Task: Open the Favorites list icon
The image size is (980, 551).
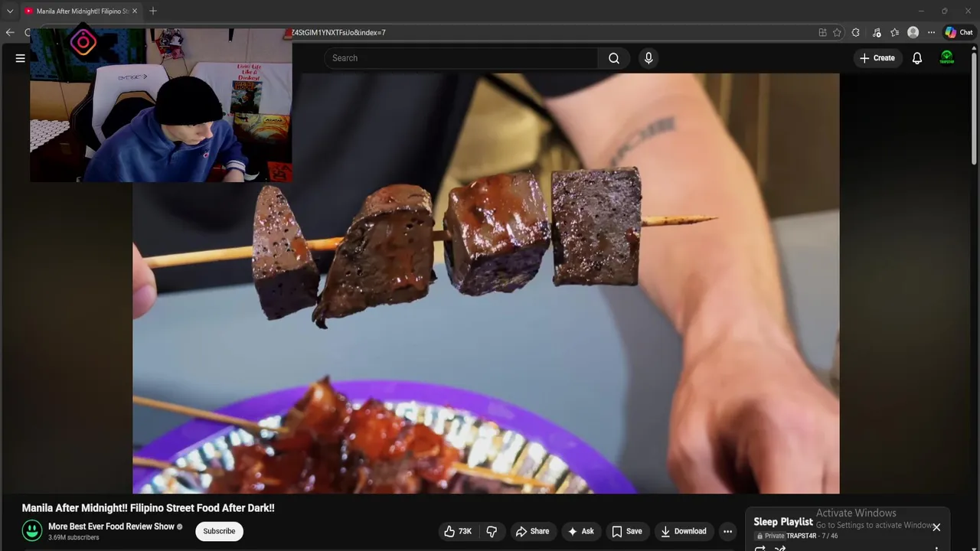Action: 894,32
